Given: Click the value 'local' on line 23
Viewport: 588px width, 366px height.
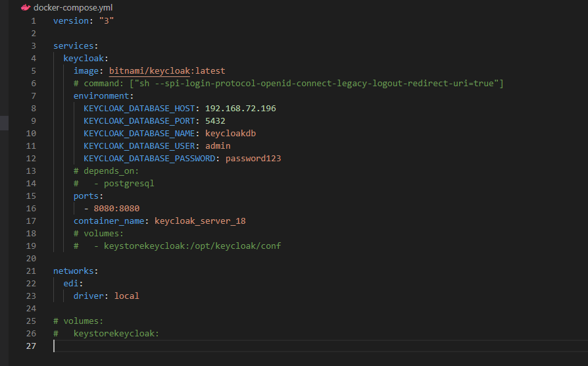Looking at the screenshot, I should click(126, 296).
